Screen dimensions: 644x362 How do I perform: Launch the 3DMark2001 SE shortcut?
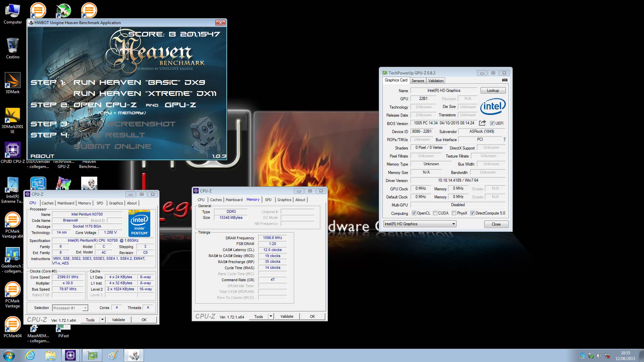click(12, 120)
